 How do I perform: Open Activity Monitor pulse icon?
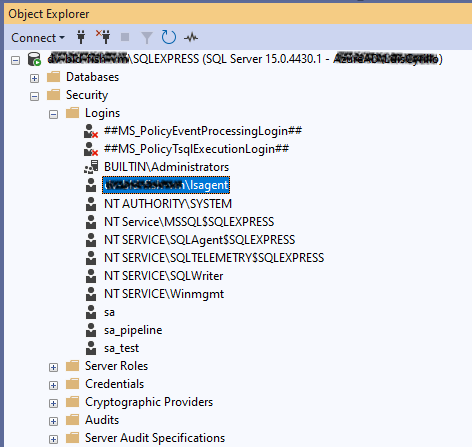(x=191, y=37)
